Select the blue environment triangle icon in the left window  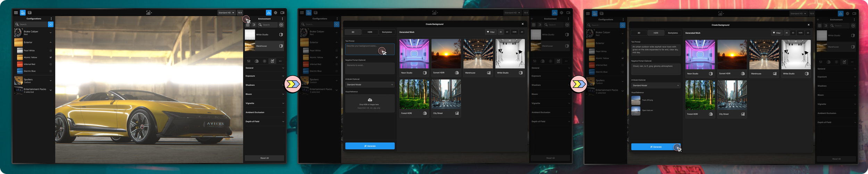pyautogui.click(x=269, y=13)
